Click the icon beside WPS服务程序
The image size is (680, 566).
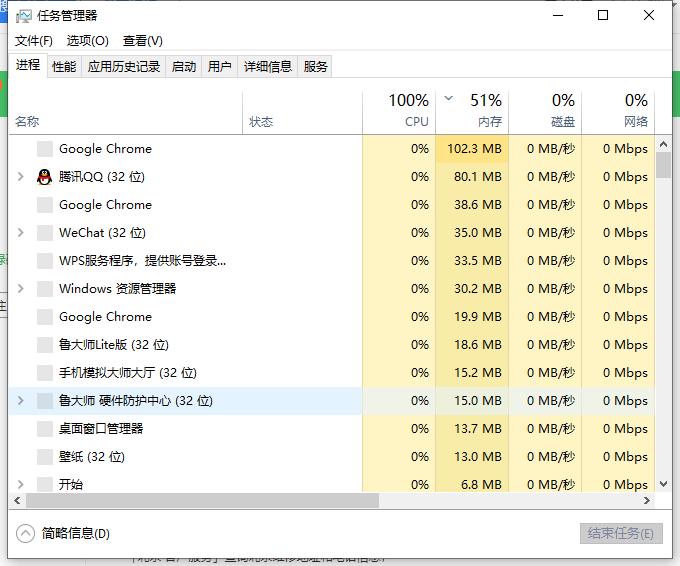44,261
